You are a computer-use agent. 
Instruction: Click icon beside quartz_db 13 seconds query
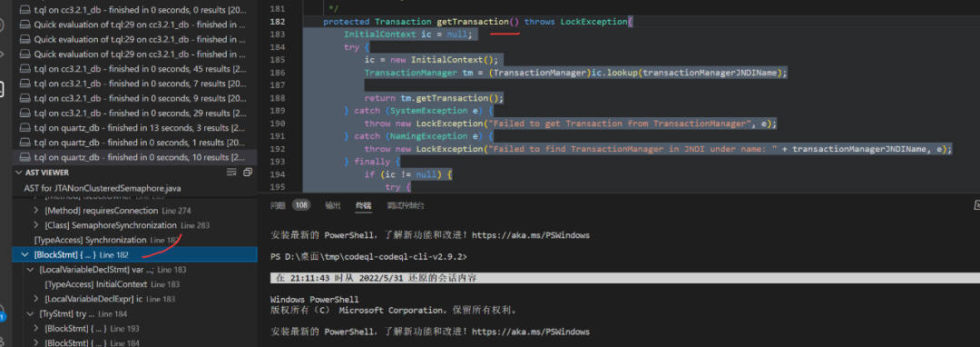(x=25, y=127)
